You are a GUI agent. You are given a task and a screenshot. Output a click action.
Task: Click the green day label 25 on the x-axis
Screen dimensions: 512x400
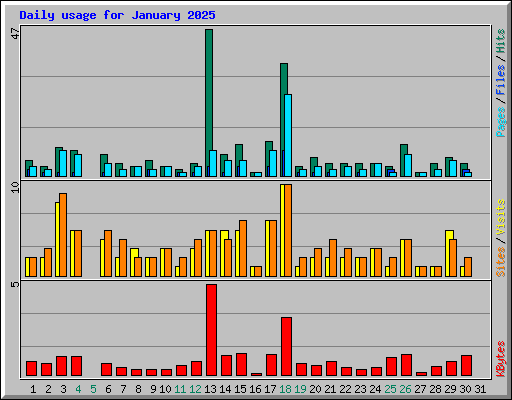390,389
